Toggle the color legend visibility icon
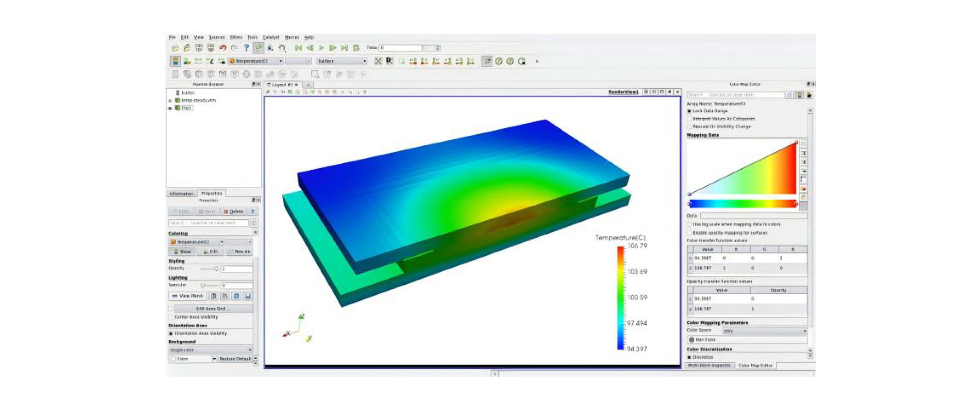980x408 pixels. 175,61
